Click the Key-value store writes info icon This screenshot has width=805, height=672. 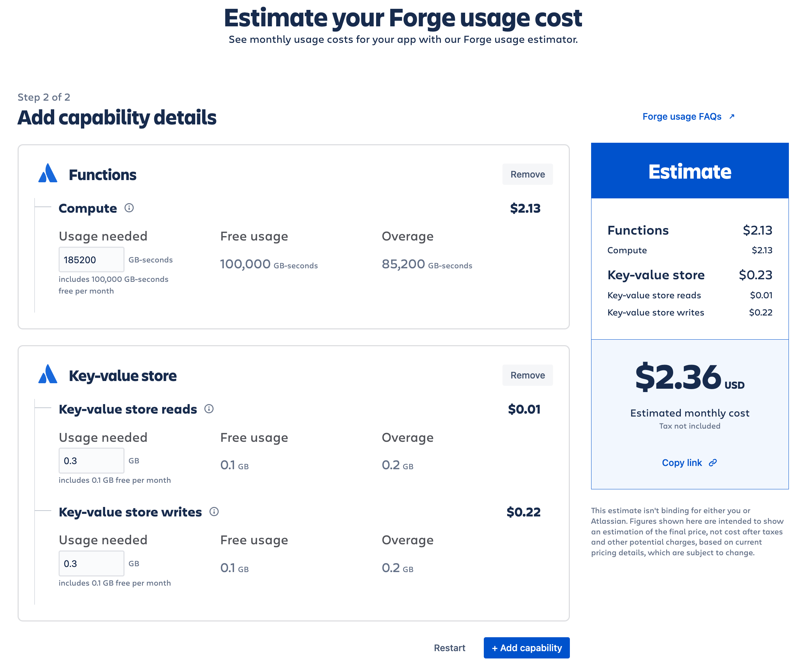(x=214, y=511)
